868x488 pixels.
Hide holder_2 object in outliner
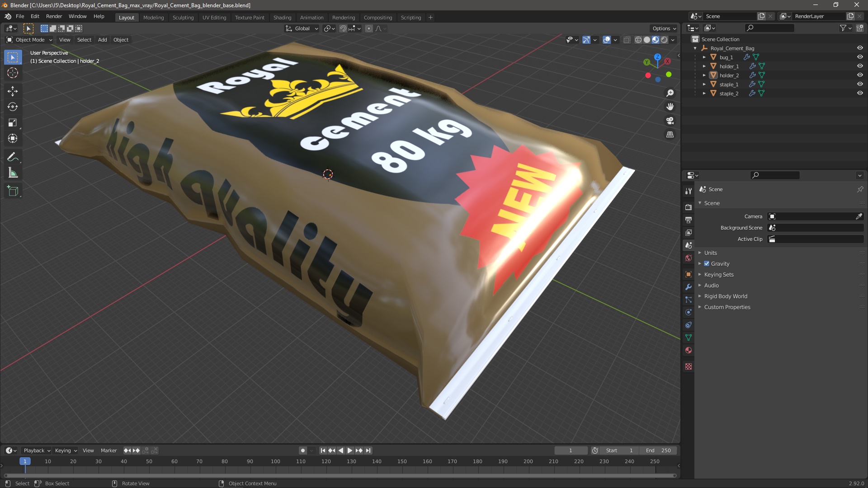860,75
